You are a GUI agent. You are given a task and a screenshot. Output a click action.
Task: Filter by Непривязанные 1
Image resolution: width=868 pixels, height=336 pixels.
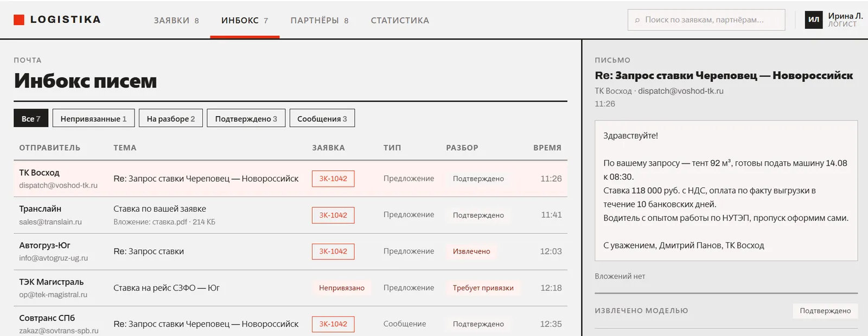[x=93, y=118]
